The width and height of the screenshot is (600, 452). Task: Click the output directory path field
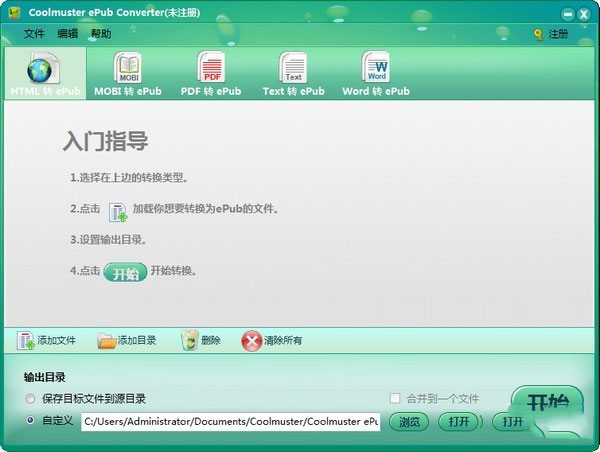pyautogui.click(x=230, y=422)
